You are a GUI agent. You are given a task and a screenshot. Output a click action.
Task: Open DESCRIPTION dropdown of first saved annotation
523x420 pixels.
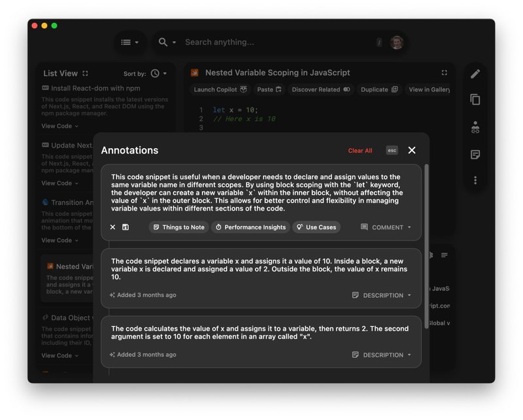(x=382, y=295)
